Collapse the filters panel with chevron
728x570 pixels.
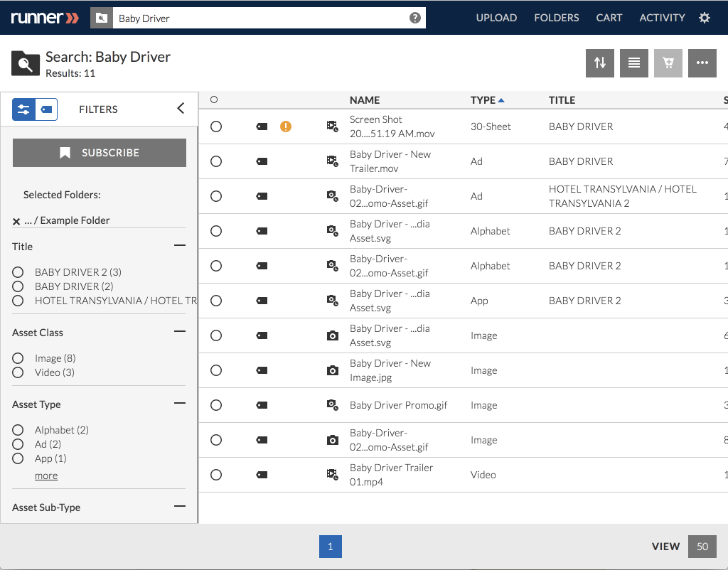click(x=181, y=109)
